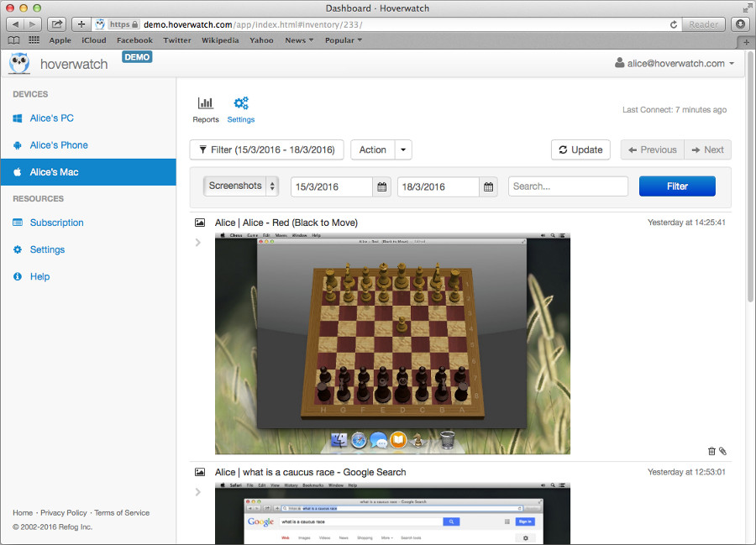The width and height of the screenshot is (756, 545).
Task: Click the hoverwatch owl logo
Action: tap(19, 63)
